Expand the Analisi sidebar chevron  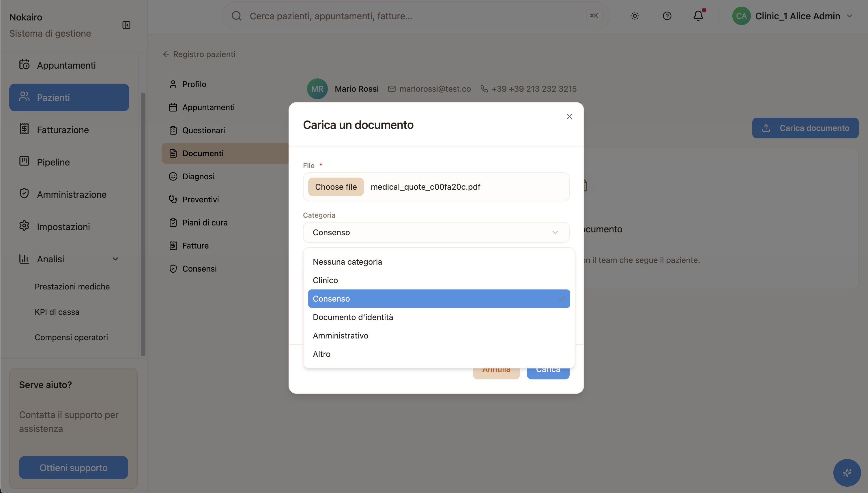[115, 259]
